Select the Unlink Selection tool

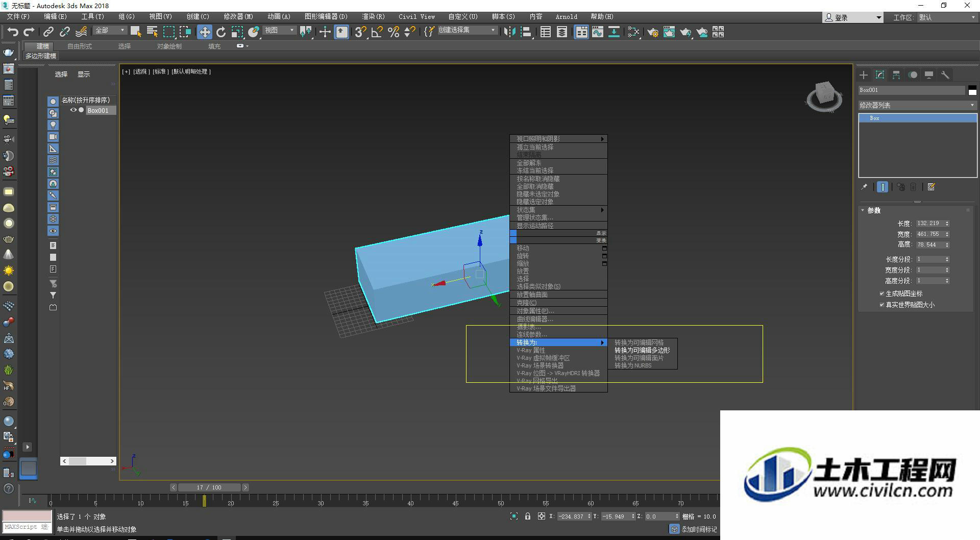coord(65,32)
